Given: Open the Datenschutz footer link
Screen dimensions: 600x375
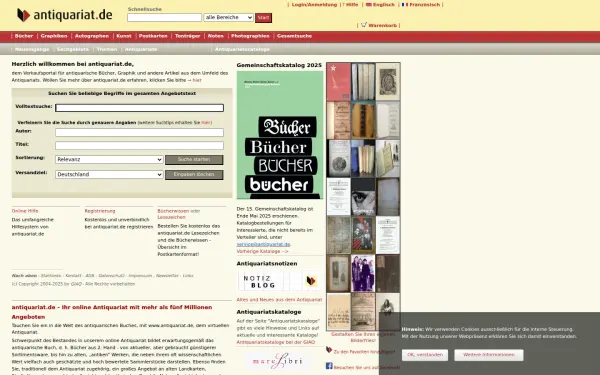Looking at the screenshot, I should 111,276.
